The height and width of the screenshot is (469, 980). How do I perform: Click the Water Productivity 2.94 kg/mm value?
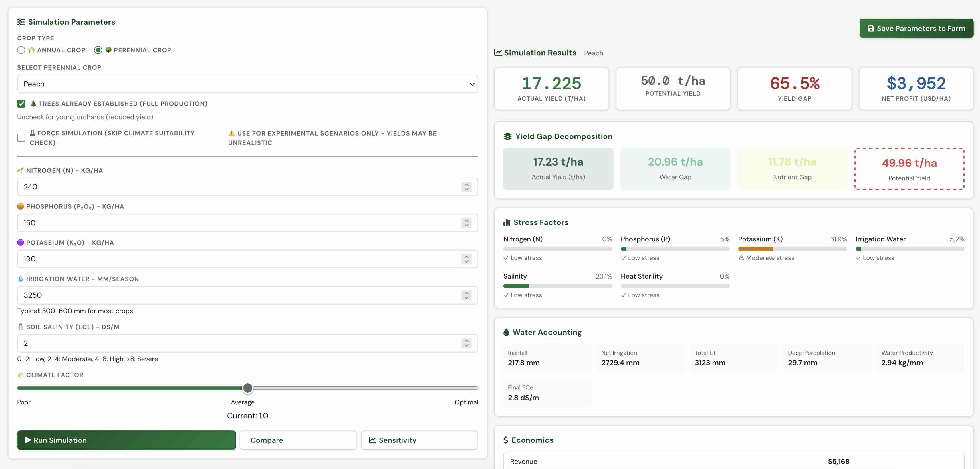[902, 363]
